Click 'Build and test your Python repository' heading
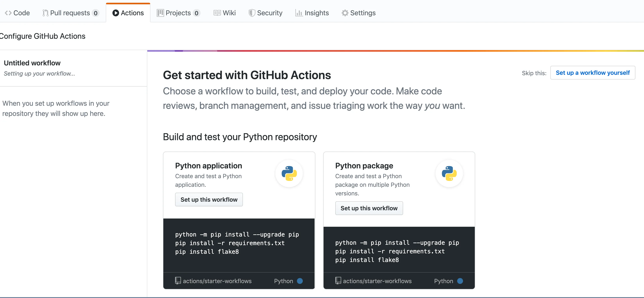The image size is (644, 298). tap(240, 137)
